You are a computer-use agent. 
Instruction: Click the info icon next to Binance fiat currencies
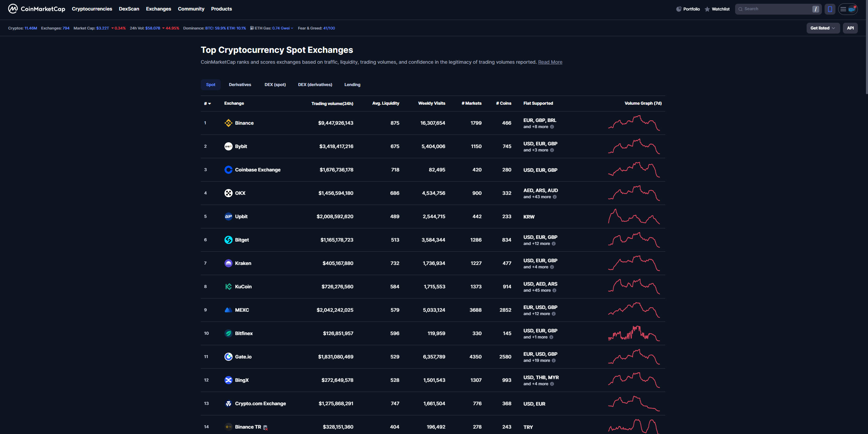[x=552, y=127]
